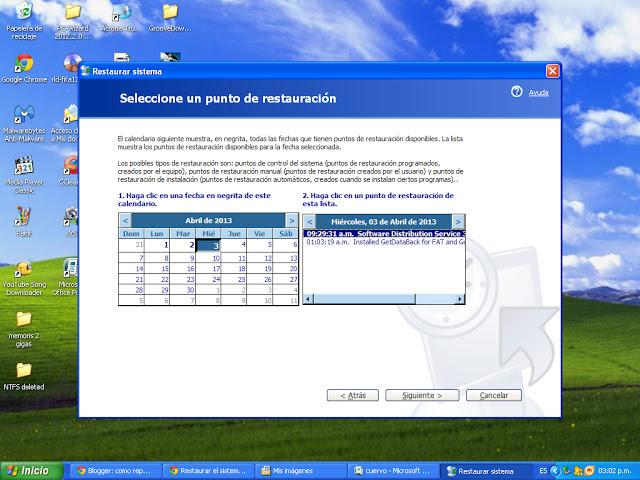This screenshot has height=480, width=640.
Task: Click the list's left scroll arrow
Action: coord(308,299)
